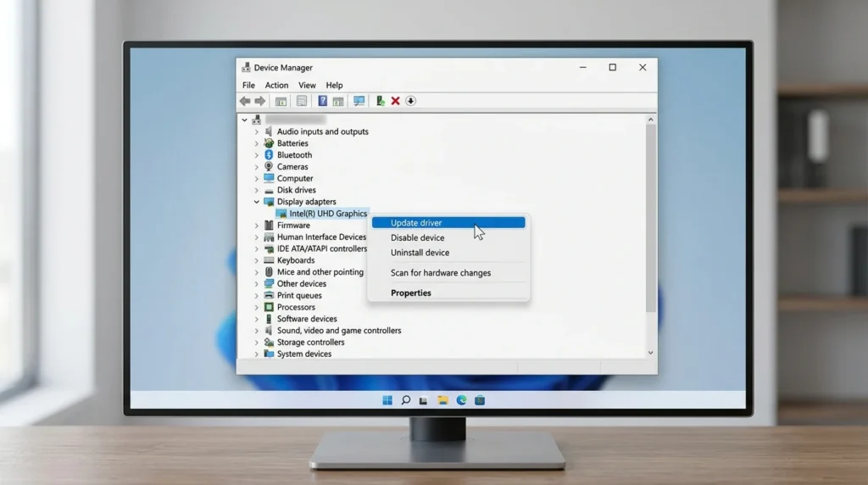The height and width of the screenshot is (485, 868).
Task: Open Microsoft Store from the taskbar
Action: click(x=480, y=400)
